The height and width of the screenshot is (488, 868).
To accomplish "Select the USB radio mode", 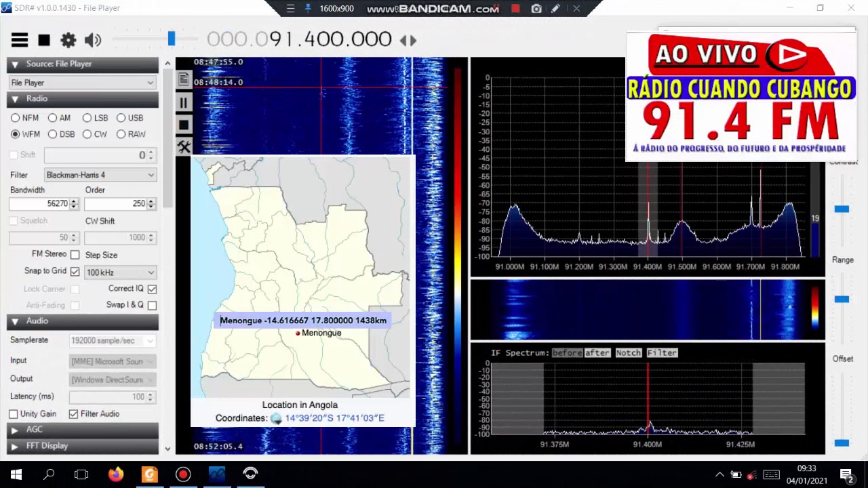I will click(x=121, y=118).
